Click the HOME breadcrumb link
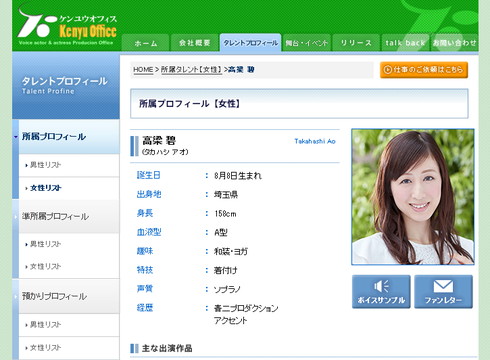 point(143,70)
